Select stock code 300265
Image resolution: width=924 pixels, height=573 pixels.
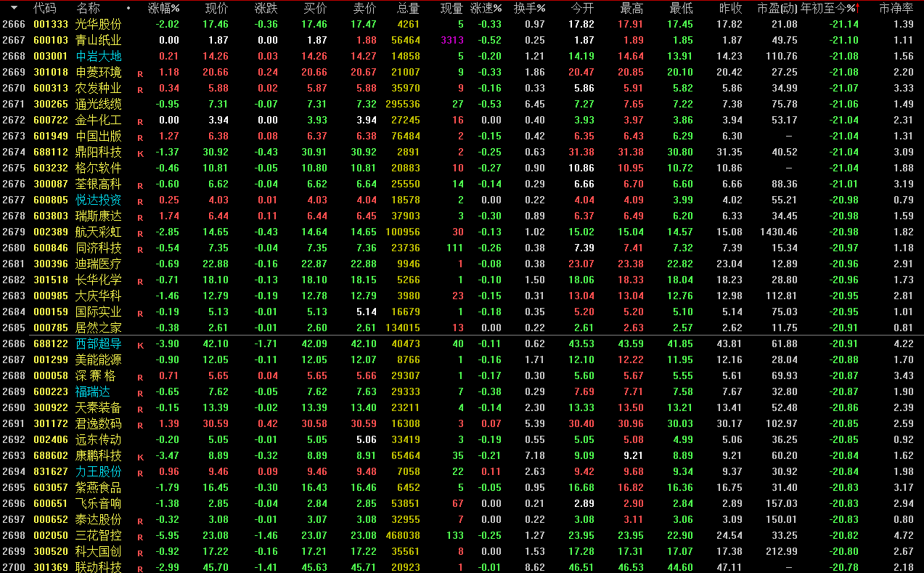click(x=51, y=105)
